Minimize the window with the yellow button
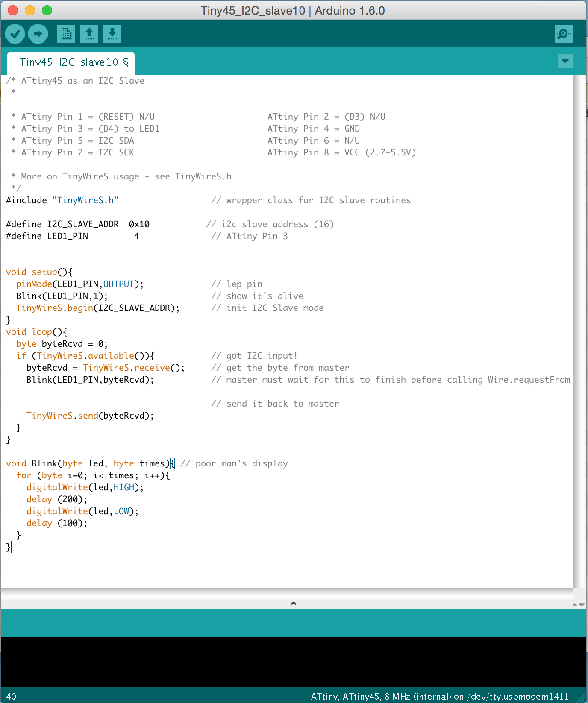 [x=30, y=10]
